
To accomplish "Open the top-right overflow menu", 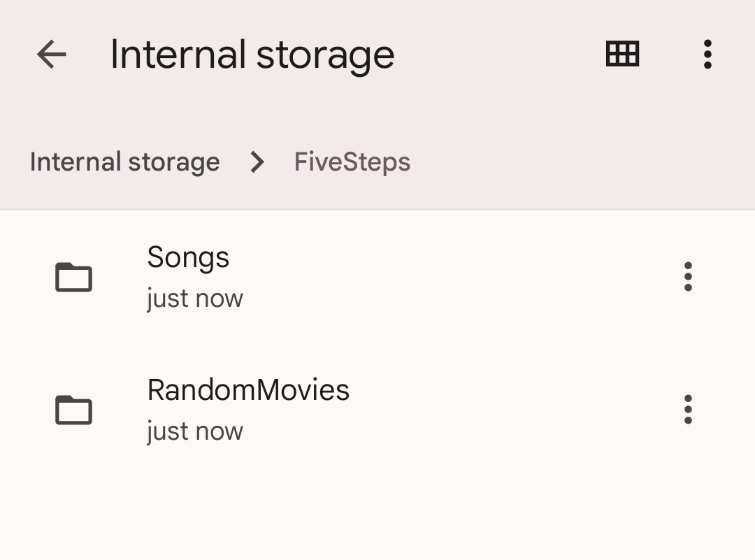I will point(707,55).
